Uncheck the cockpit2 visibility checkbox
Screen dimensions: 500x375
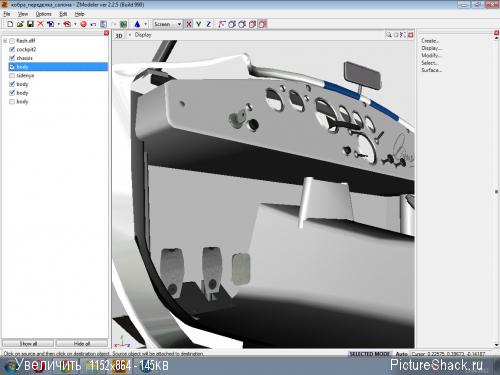[x=12, y=49]
